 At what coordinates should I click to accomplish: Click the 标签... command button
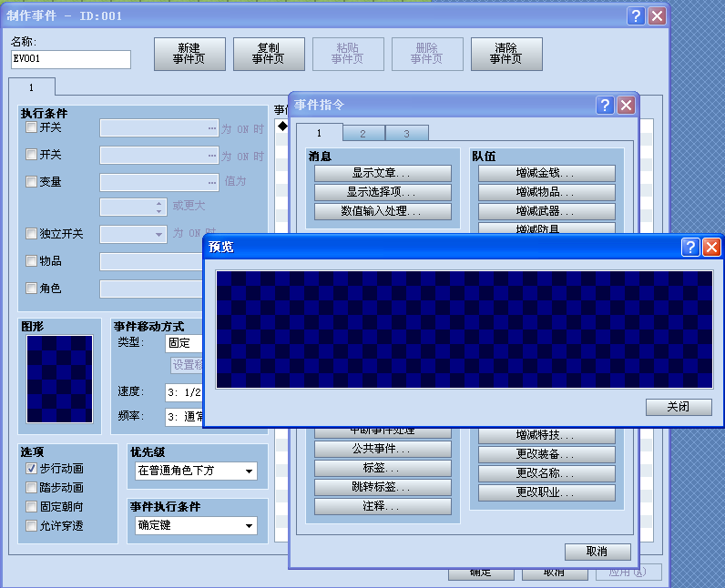click(x=383, y=469)
